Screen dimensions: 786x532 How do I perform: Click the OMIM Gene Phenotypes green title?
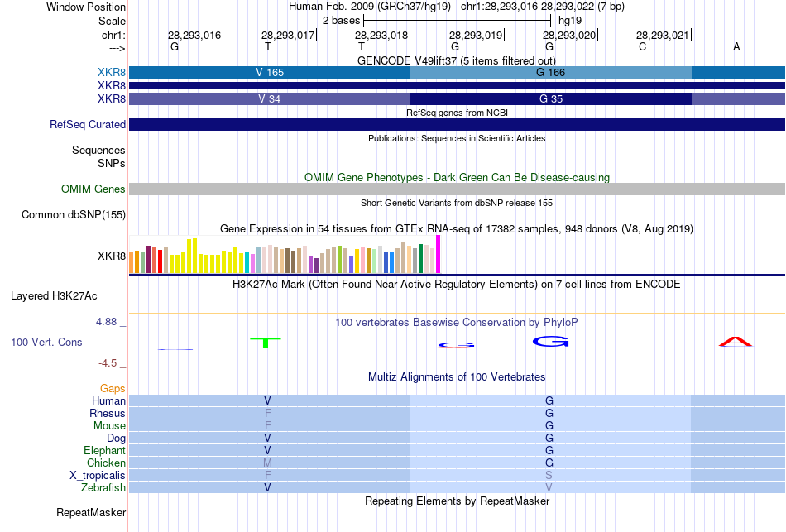pyautogui.click(x=457, y=178)
